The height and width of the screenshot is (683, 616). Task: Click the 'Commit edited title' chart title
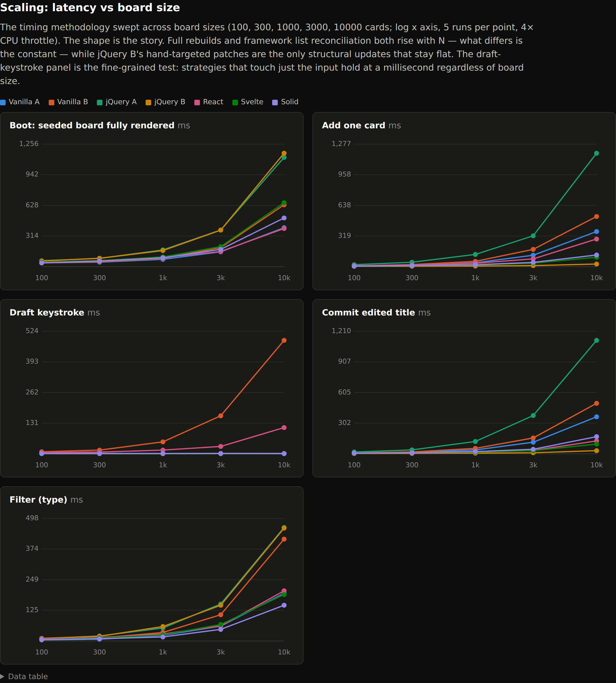[x=368, y=313]
